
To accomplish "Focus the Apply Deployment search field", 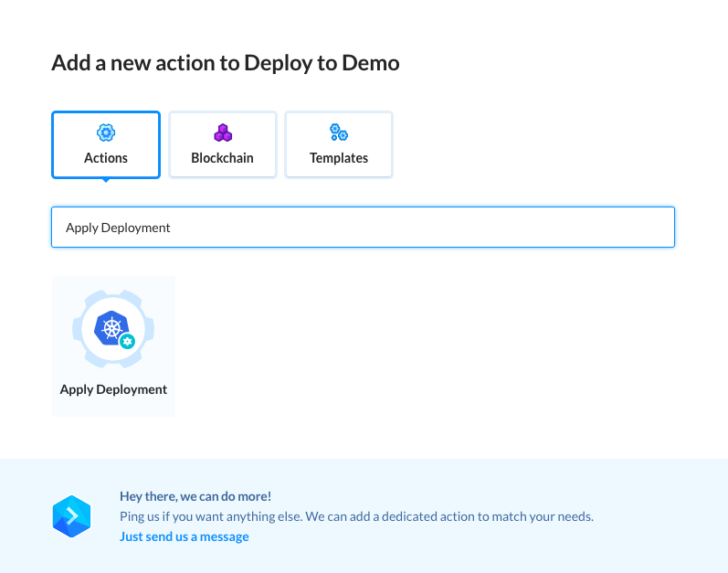I will [363, 227].
